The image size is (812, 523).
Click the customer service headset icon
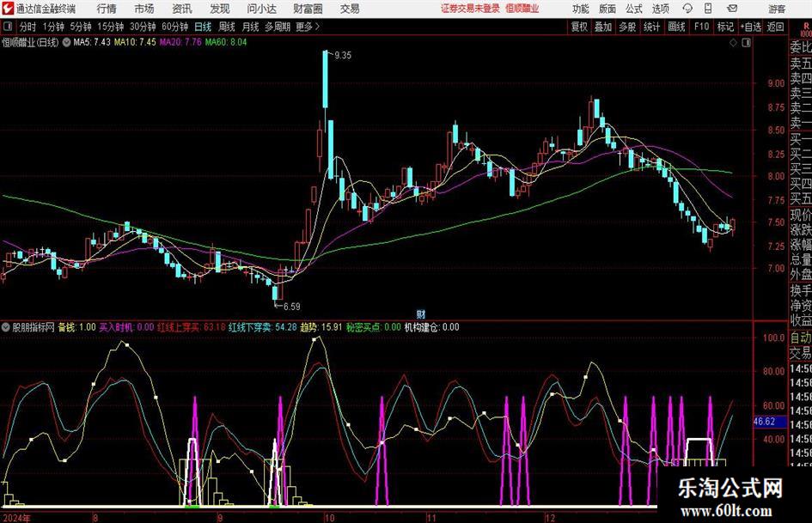coord(687,9)
